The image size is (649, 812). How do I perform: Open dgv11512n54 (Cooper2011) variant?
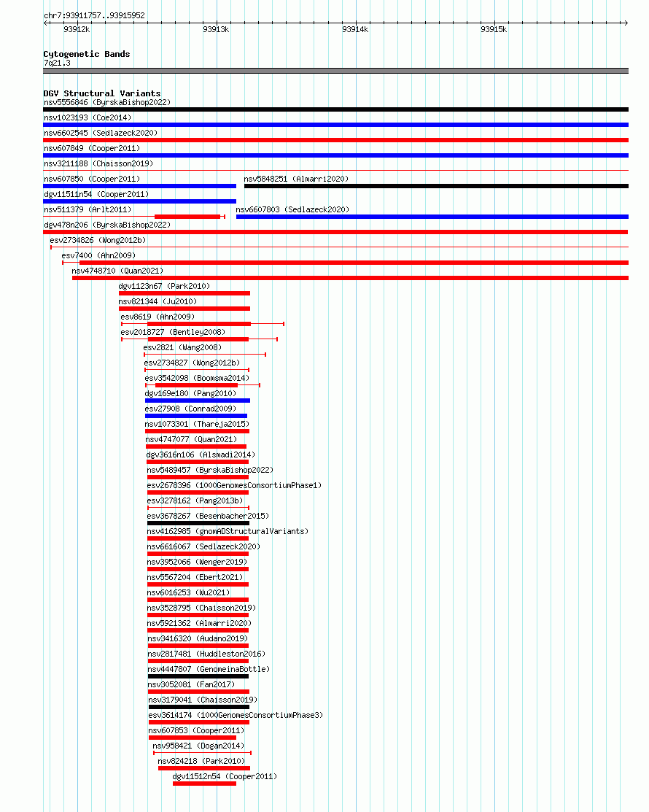click(204, 784)
